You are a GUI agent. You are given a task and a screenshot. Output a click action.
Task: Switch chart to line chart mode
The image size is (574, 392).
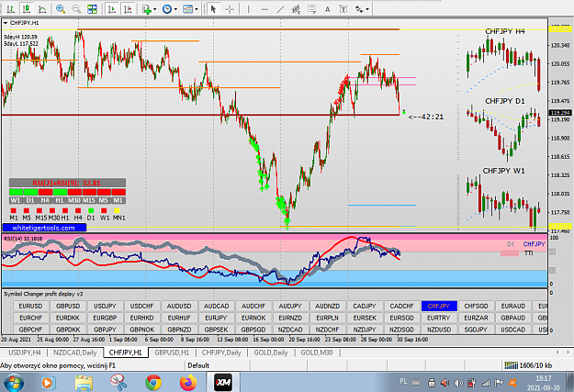(42, 9)
